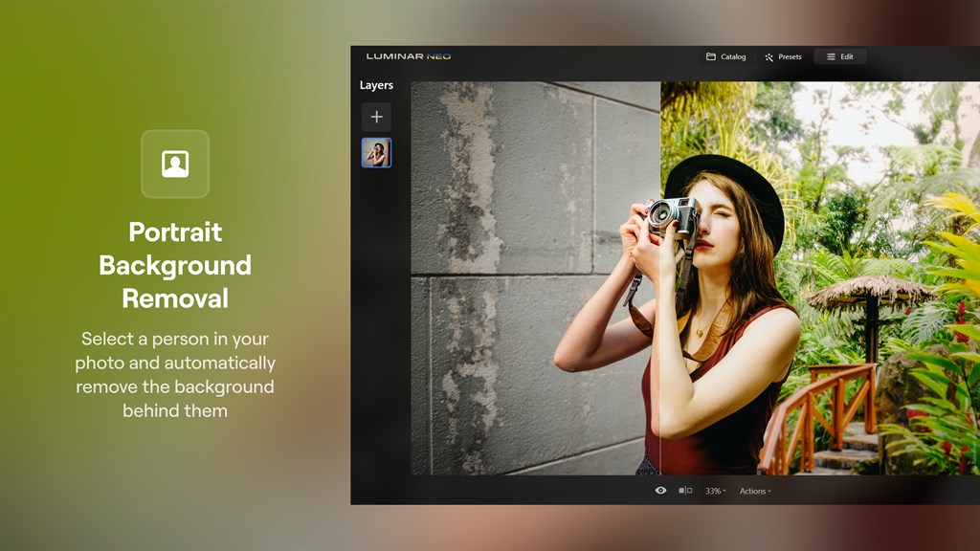Switch to the Presets tab
Viewport: 980px width, 551px height.
click(783, 56)
